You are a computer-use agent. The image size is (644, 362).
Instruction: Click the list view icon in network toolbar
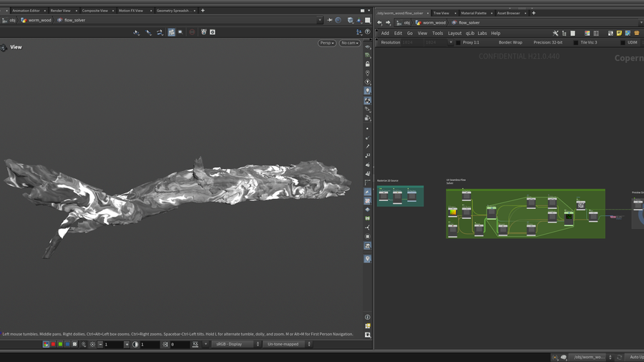pyautogui.click(x=572, y=33)
